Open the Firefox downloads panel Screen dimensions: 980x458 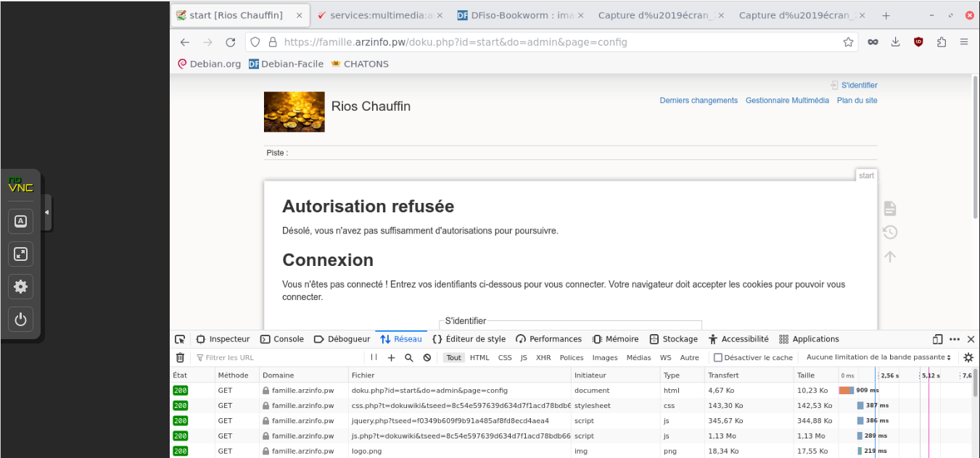coord(895,42)
